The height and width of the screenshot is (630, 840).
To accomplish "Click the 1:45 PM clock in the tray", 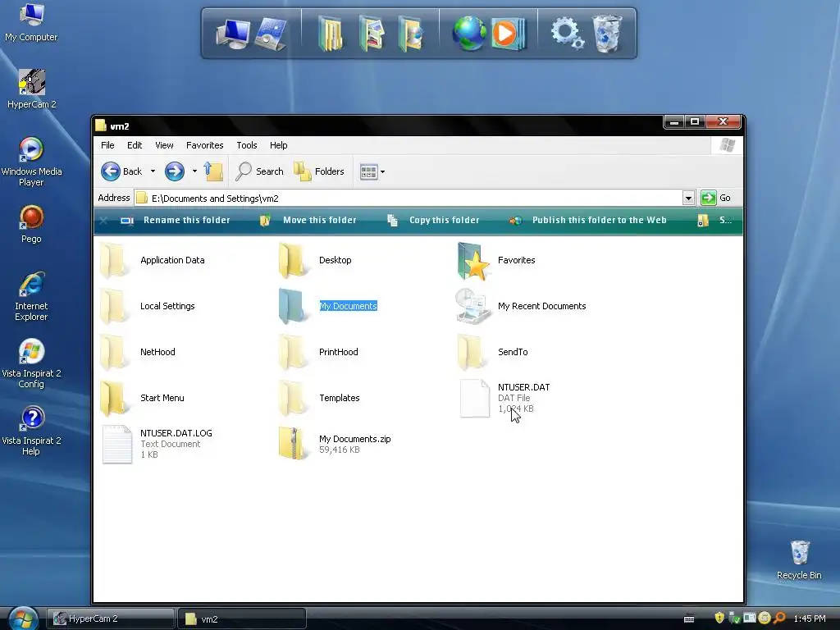I will click(810, 619).
